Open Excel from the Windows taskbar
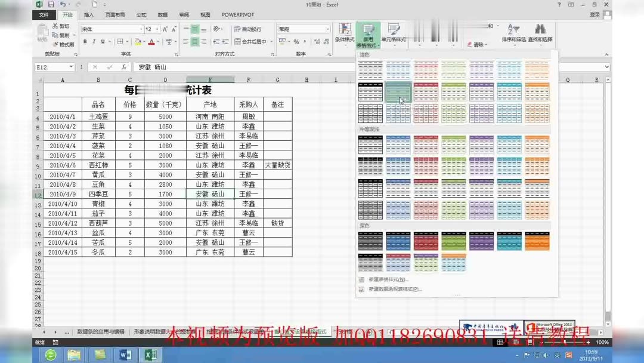The height and width of the screenshot is (363, 644). click(150, 354)
